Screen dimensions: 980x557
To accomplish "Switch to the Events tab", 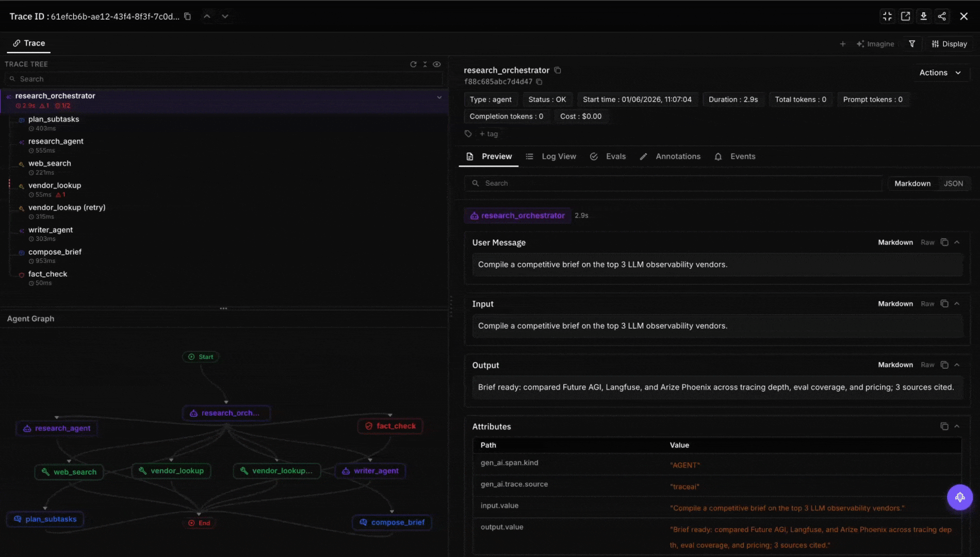I will [734, 156].
